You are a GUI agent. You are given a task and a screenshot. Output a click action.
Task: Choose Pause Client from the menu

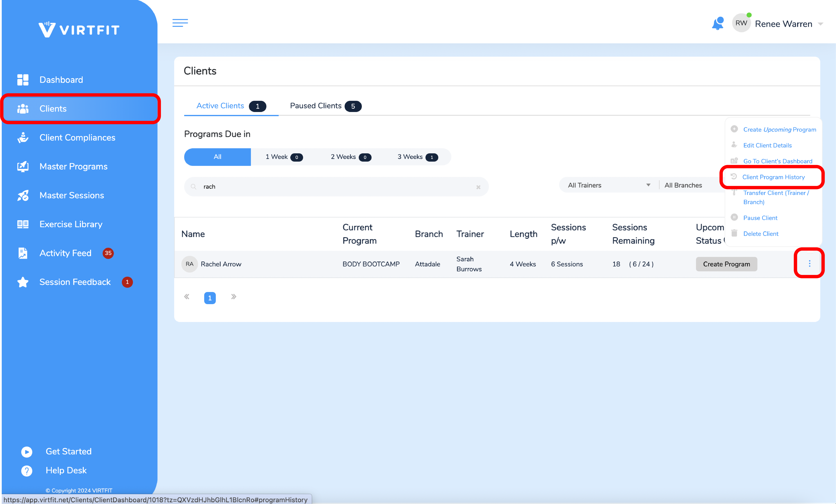click(760, 218)
